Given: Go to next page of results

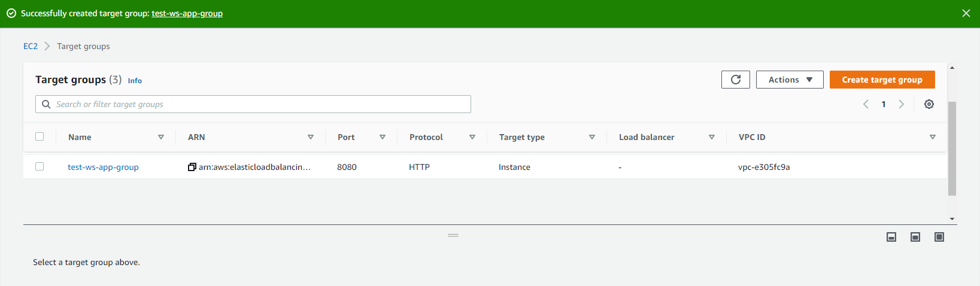Looking at the screenshot, I should coord(901,104).
